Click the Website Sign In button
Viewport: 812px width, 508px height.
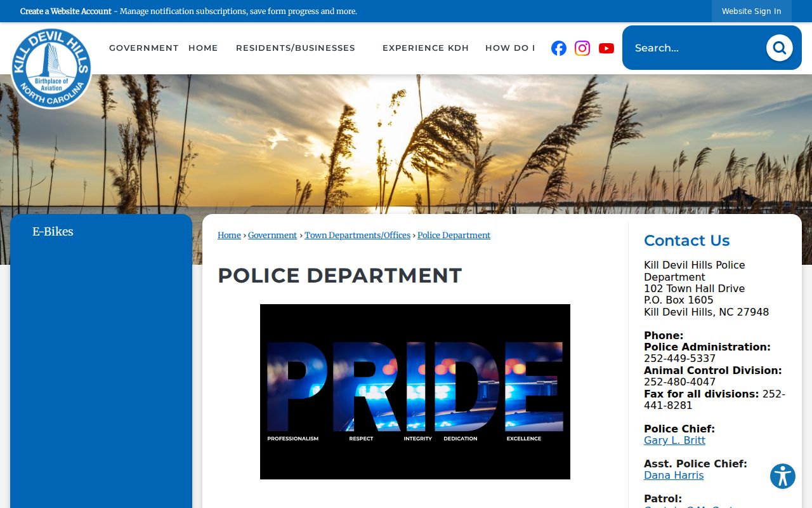pos(752,11)
